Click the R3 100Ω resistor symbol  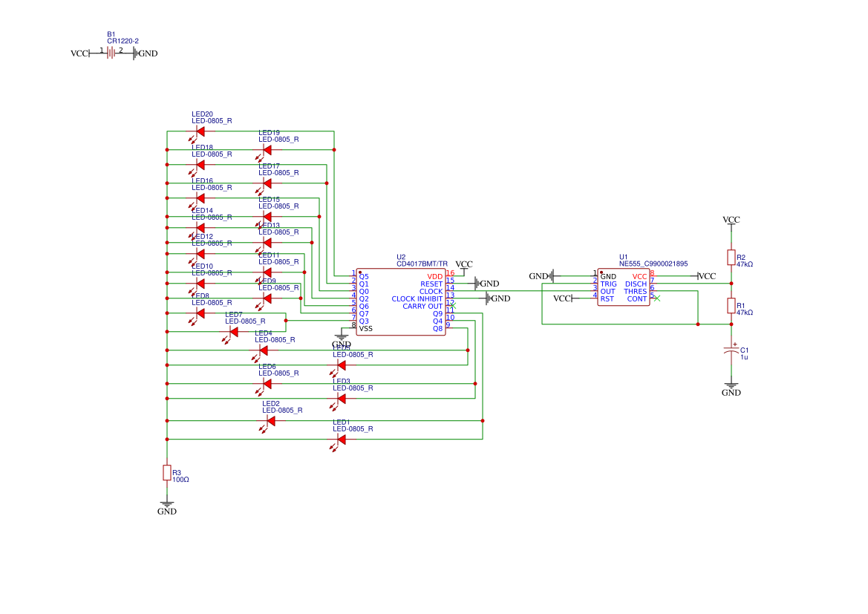click(167, 473)
